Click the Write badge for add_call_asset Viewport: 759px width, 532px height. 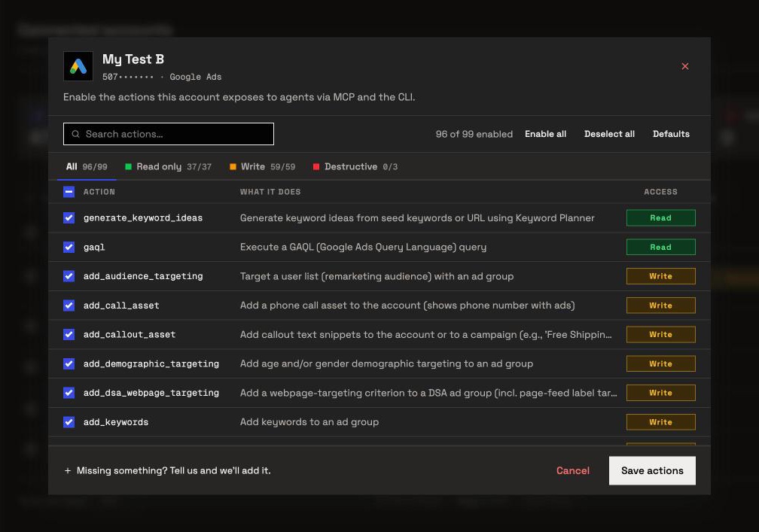pyautogui.click(x=661, y=306)
